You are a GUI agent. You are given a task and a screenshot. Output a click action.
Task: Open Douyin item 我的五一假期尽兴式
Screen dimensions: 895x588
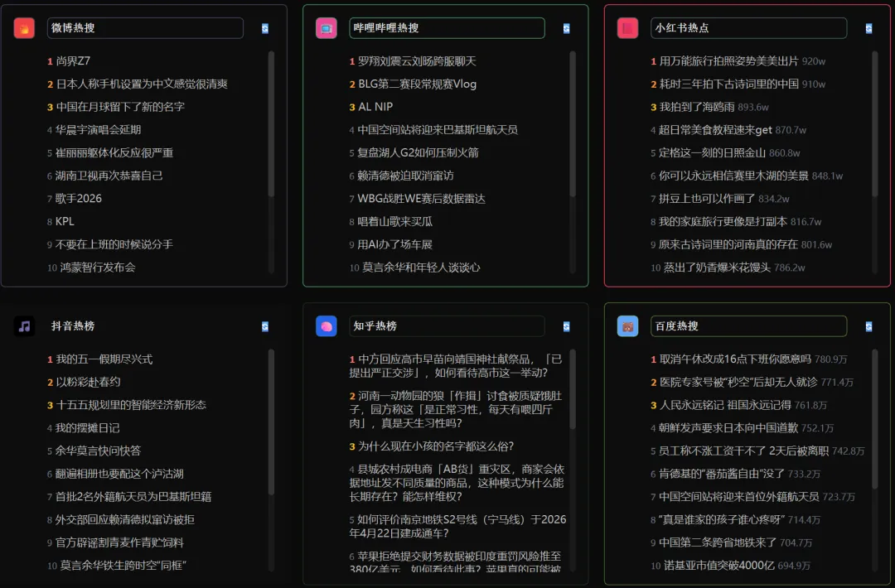point(104,359)
